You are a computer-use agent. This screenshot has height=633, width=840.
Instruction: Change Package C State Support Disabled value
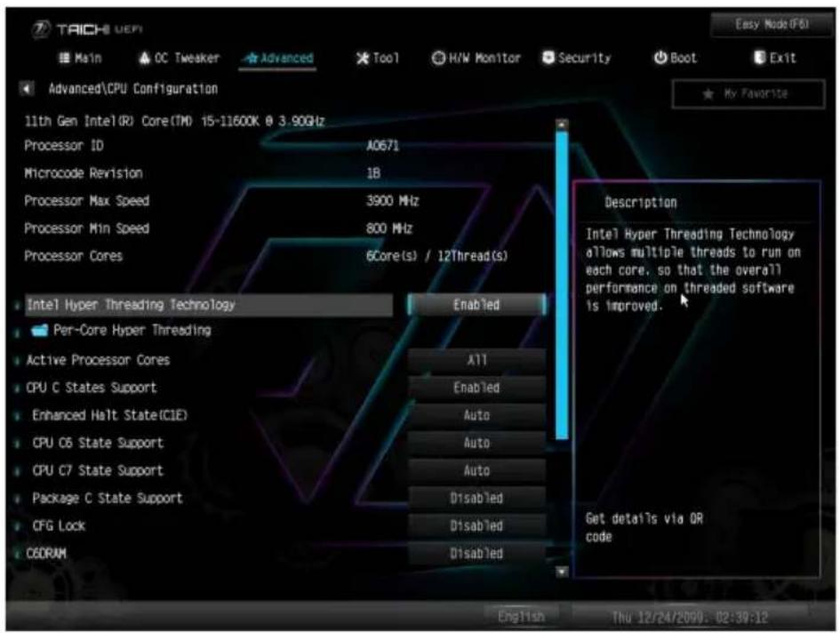[476, 499]
